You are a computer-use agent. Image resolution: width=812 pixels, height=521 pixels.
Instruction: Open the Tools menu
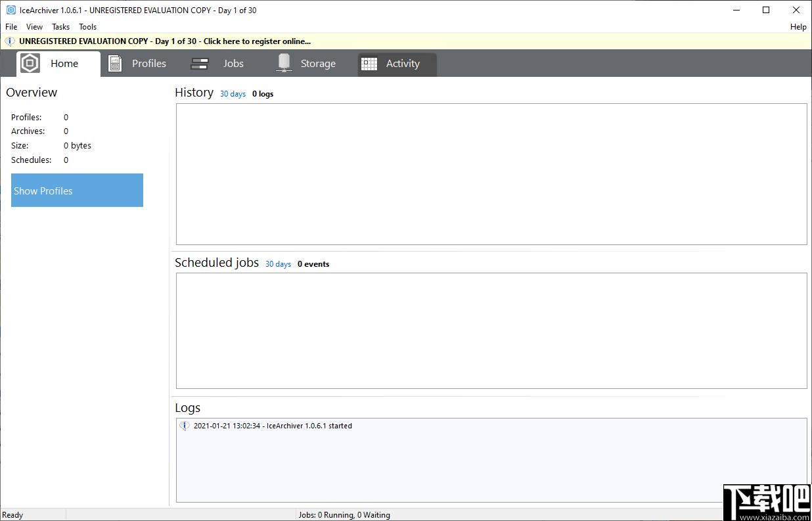[x=87, y=27]
